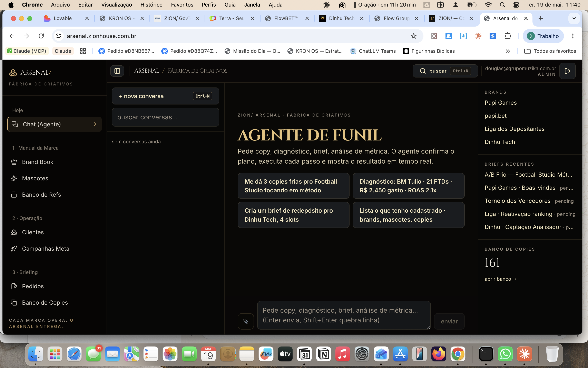Reload the page in Chrome
Image resolution: width=588 pixels, height=368 pixels.
(x=41, y=36)
